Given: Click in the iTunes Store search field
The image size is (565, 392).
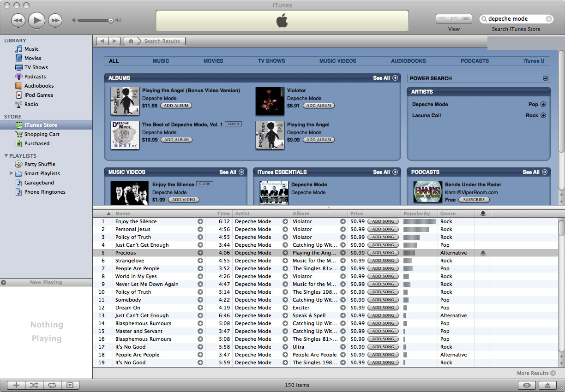Looking at the screenshot, I should coord(516,19).
